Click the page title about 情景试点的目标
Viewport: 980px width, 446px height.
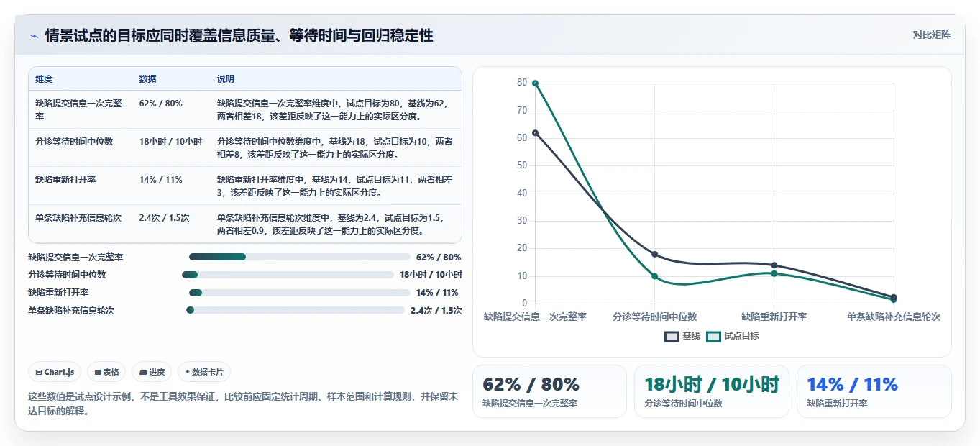pyautogui.click(x=239, y=36)
